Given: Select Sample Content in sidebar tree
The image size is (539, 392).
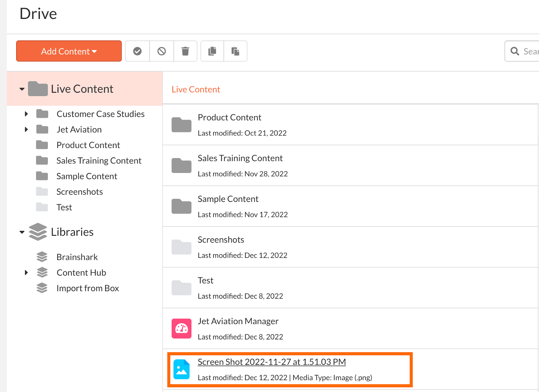Looking at the screenshot, I should (x=87, y=176).
